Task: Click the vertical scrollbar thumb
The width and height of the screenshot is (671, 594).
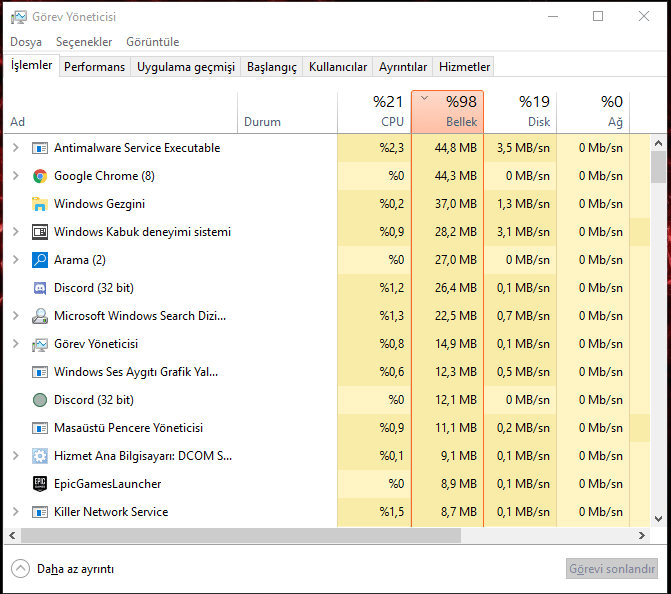Action: (x=659, y=167)
